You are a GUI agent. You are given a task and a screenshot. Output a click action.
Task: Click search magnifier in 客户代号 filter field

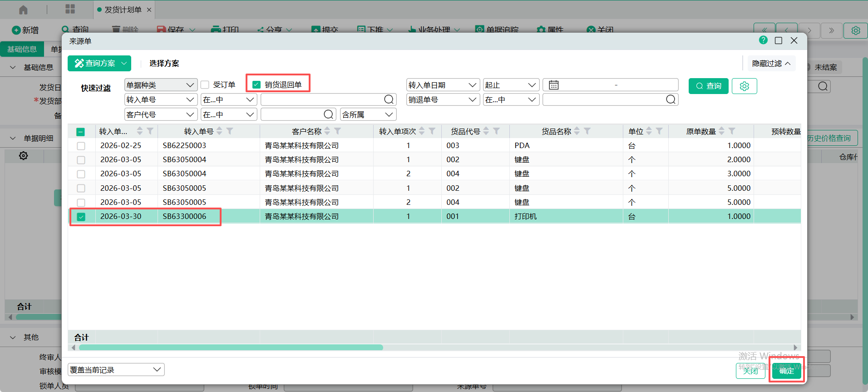pos(328,114)
